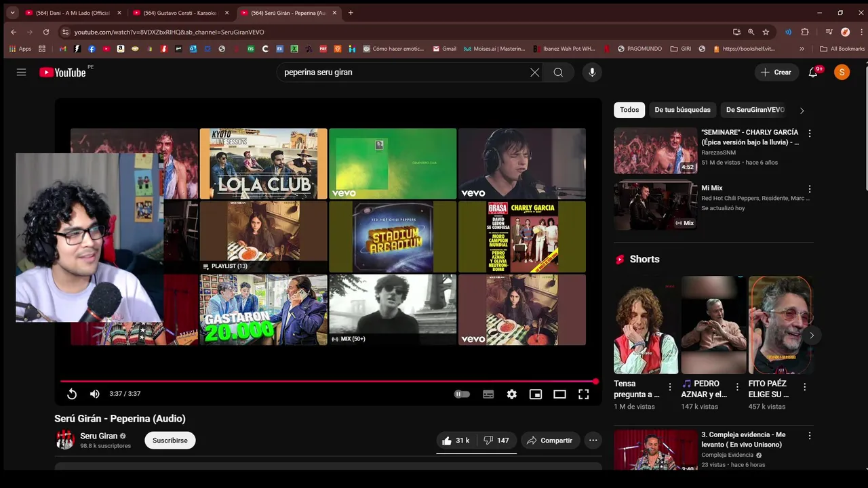The width and height of the screenshot is (868, 488).
Task: Go to the YouTube home logo
Action: coord(62,73)
